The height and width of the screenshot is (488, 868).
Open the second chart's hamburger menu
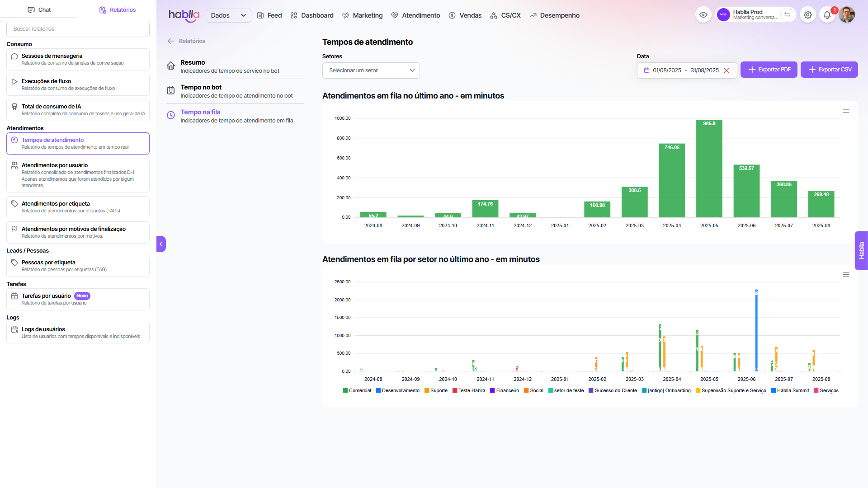[x=846, y=275]
